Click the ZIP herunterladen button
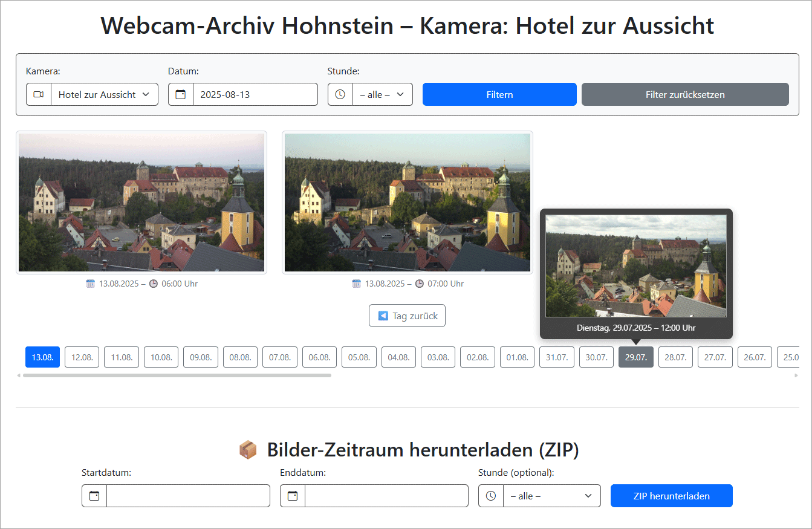 pos(671,496)
